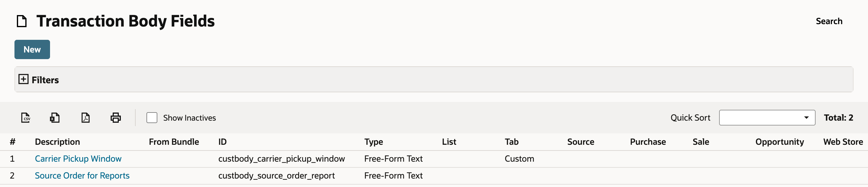Sort by the Sale column header
Image resolution: width=868 pixels, height=187 pixels.
coord(700,142)
